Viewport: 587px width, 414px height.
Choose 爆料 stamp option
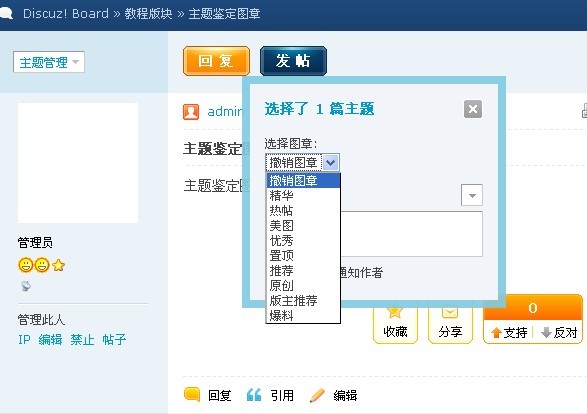tap(303, 316)
